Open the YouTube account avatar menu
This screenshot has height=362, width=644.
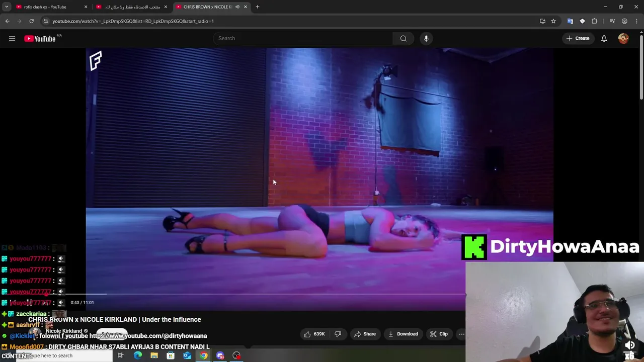click(623, 38)
